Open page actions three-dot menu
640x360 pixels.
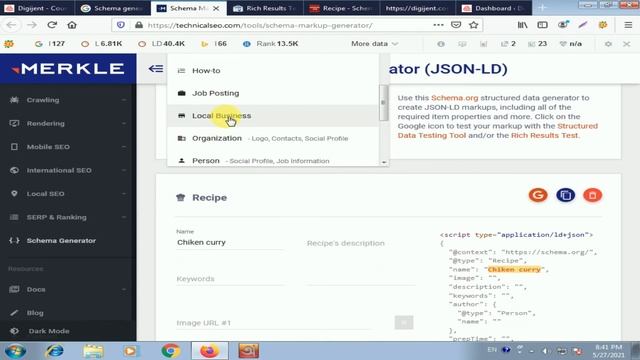click(x=438, y=25)
